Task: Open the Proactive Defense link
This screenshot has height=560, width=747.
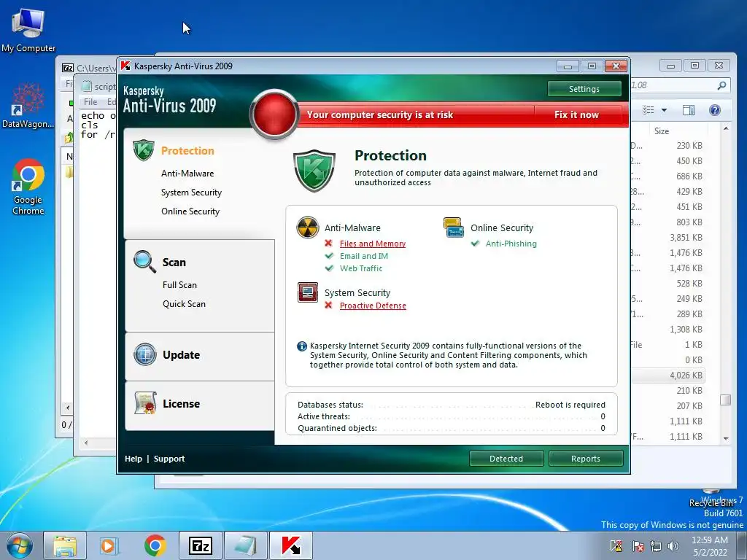Action: click(373, 306)
